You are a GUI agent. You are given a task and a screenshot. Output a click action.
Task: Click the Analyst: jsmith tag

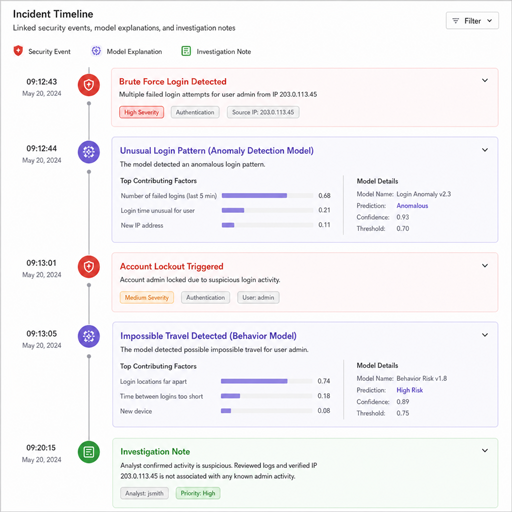(x=144, y=493)
